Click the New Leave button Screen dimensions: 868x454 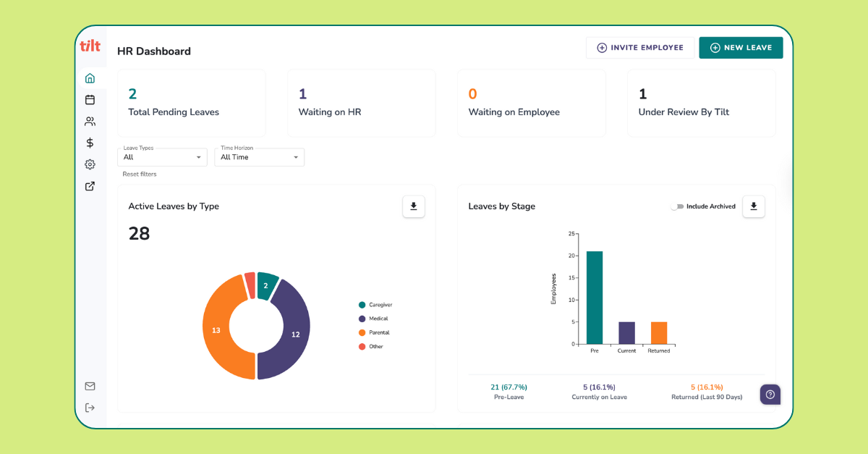pos(741,47)
